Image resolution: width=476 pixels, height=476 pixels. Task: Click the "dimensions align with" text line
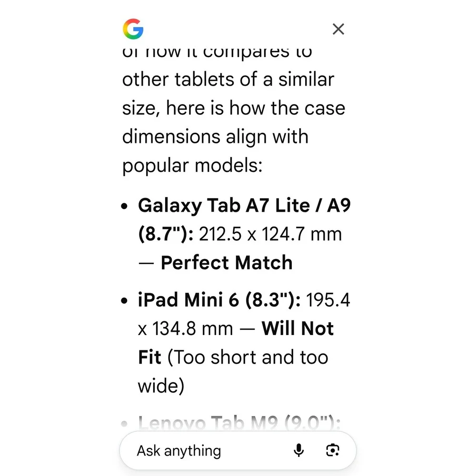(215, 137)
